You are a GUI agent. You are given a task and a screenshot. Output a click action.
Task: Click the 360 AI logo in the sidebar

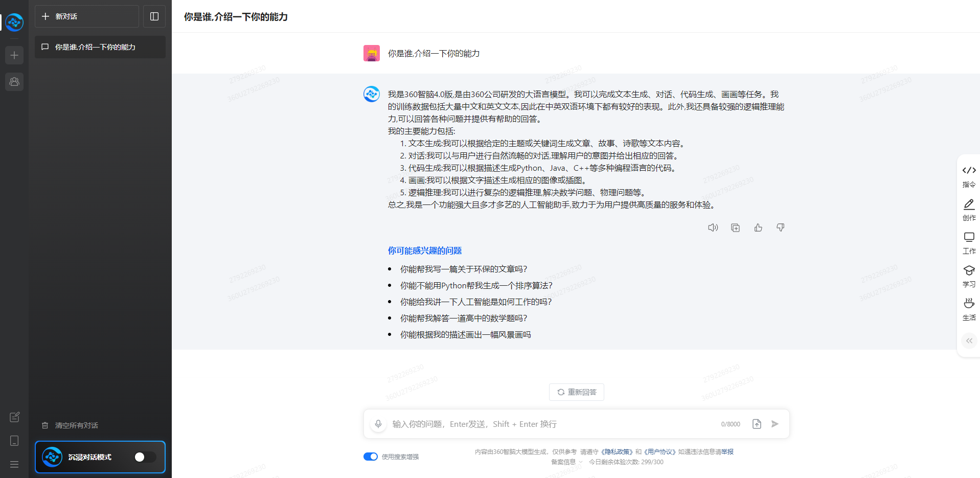point(14,22)
